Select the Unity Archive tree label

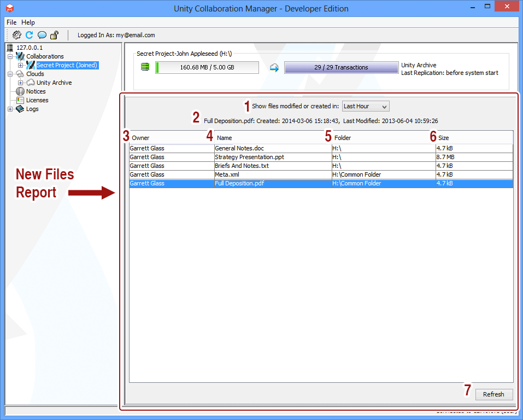(54, 83)
